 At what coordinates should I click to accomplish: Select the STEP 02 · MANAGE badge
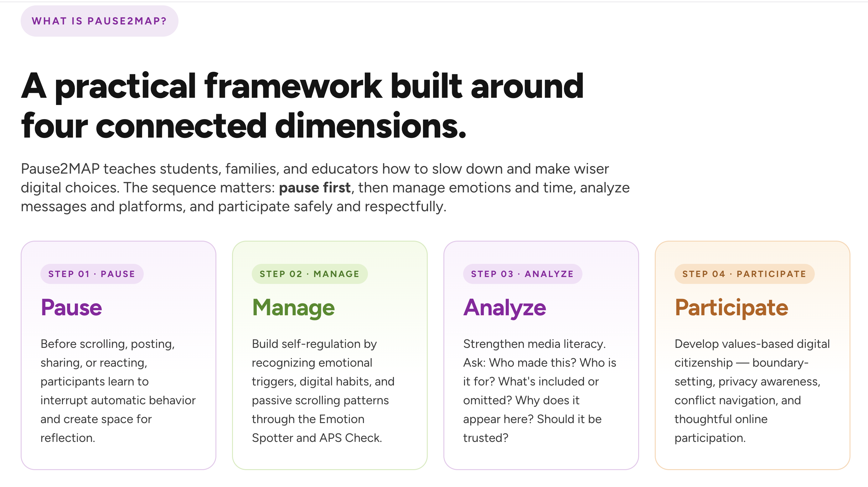(310, 274)
